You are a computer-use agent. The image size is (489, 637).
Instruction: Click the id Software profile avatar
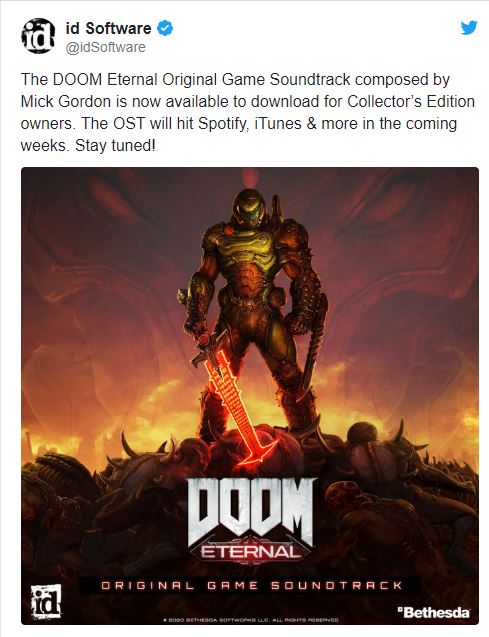(38, 36)
